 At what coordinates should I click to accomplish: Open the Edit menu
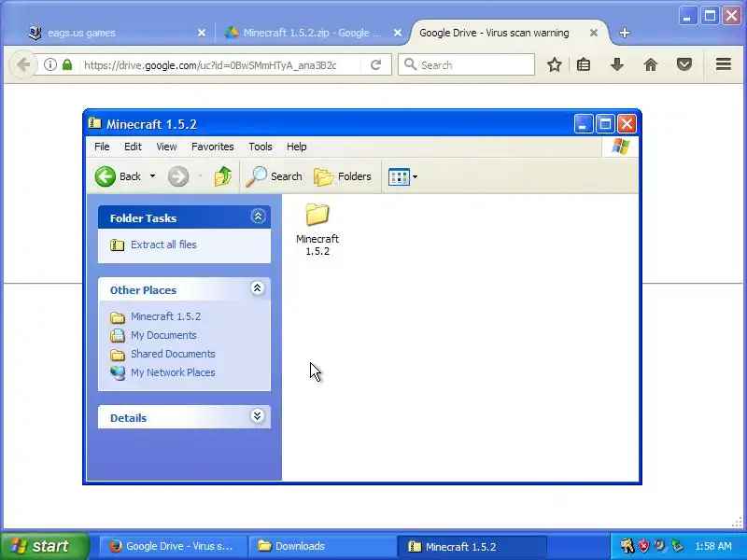click(x=133, y=147)
